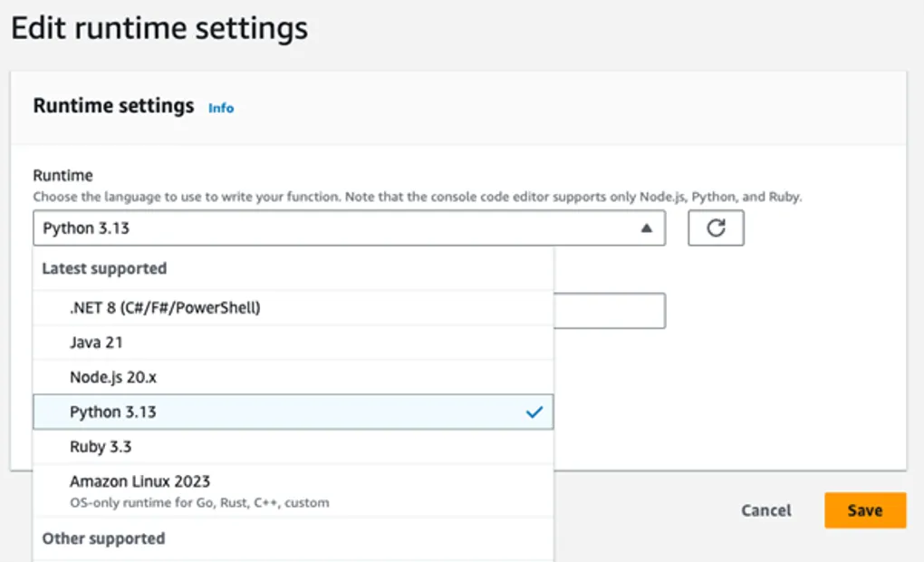Choose Java 21 from the runtime list
The image size is (924, 562).
point(96,343)
